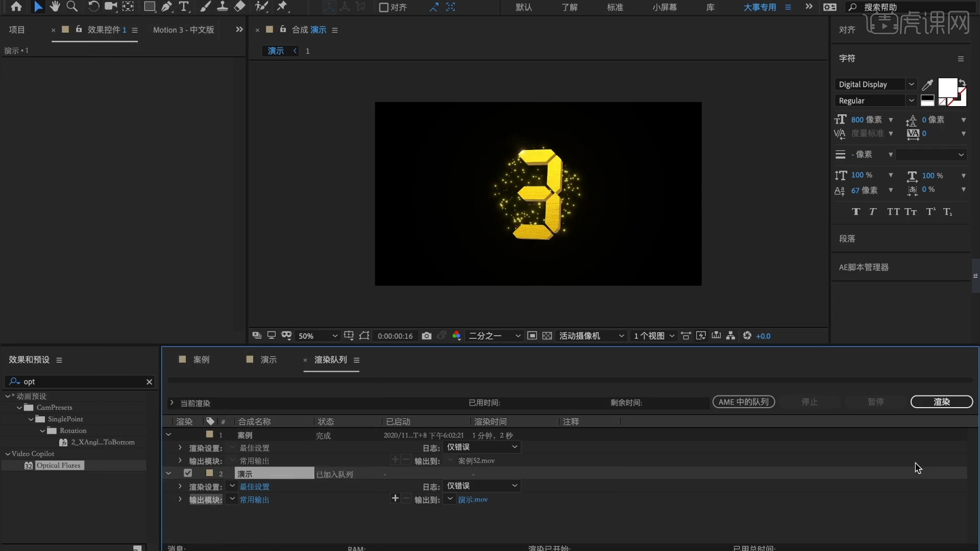Select the Horizontal Type tool
980x551 pixels.
click(184, 7)
